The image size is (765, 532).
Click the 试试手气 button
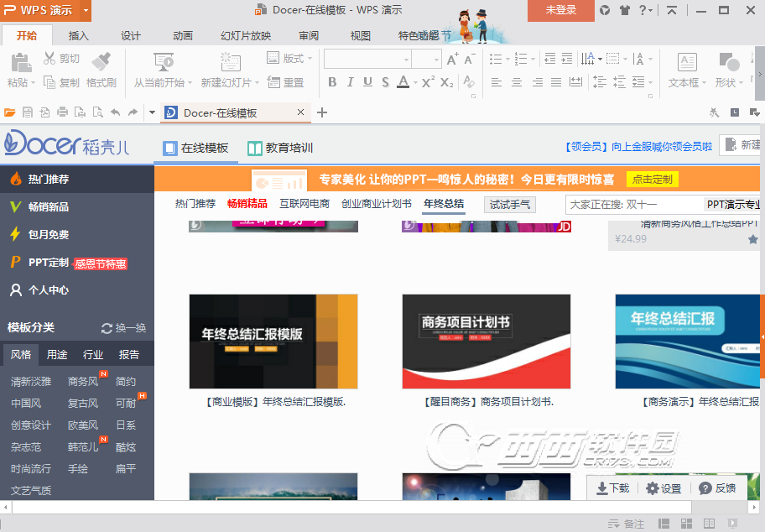[x=510, y=205]
